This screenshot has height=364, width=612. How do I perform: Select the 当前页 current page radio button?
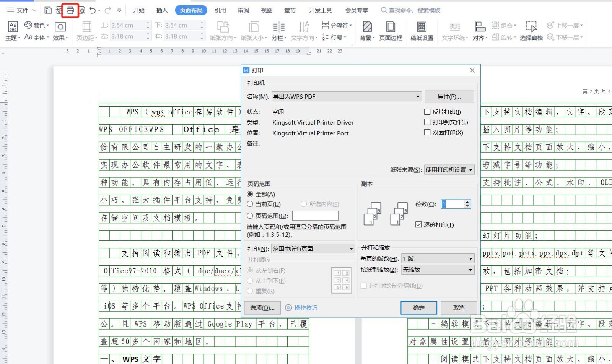[x=251, y=204]
